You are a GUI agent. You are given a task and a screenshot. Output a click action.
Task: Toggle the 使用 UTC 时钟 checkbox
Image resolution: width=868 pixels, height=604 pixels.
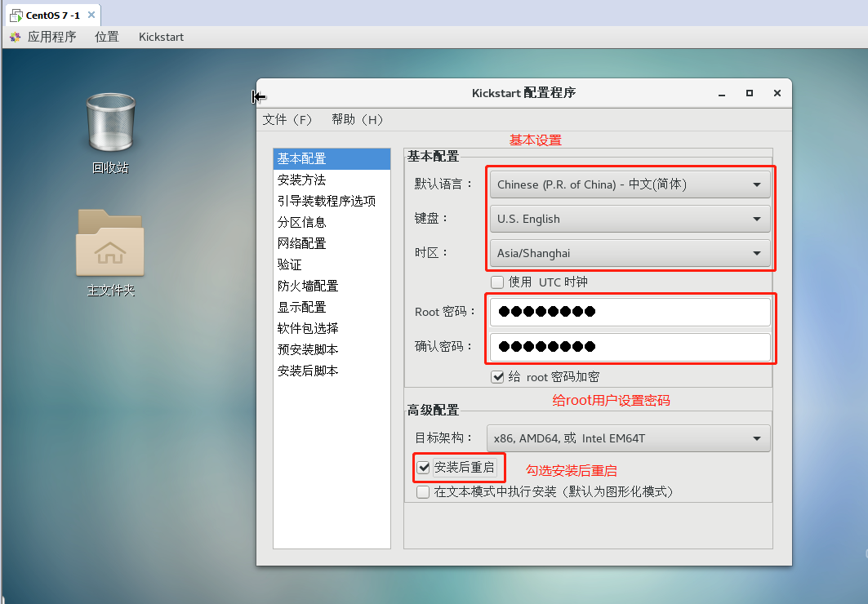(497, 282)
